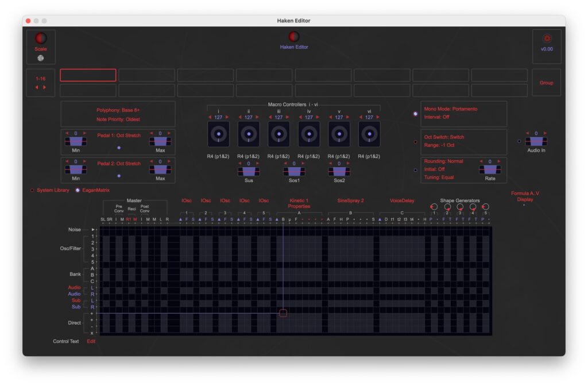Image resolution: width=588 pixels, height=386 pixels.
Task: Select the red-outlined preset slot
Action: click(88, 75)
